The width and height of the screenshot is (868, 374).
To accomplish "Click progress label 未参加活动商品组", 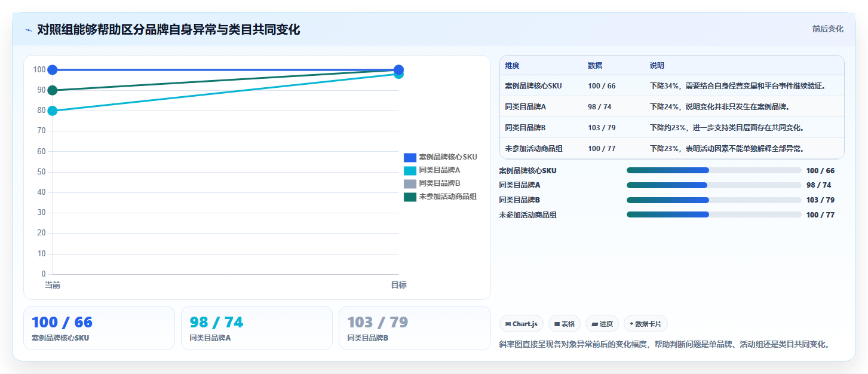I will (x=527, y=215).
